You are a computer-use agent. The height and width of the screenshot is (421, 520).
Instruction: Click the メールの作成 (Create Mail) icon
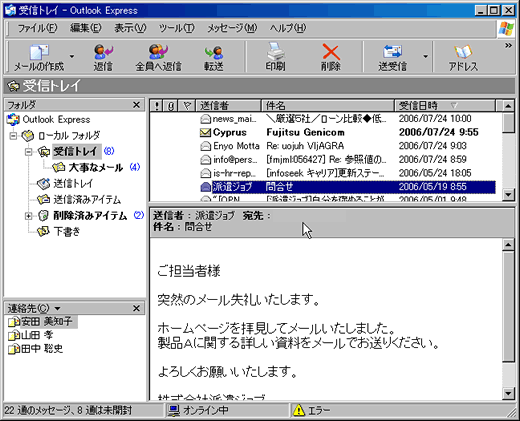39,57
